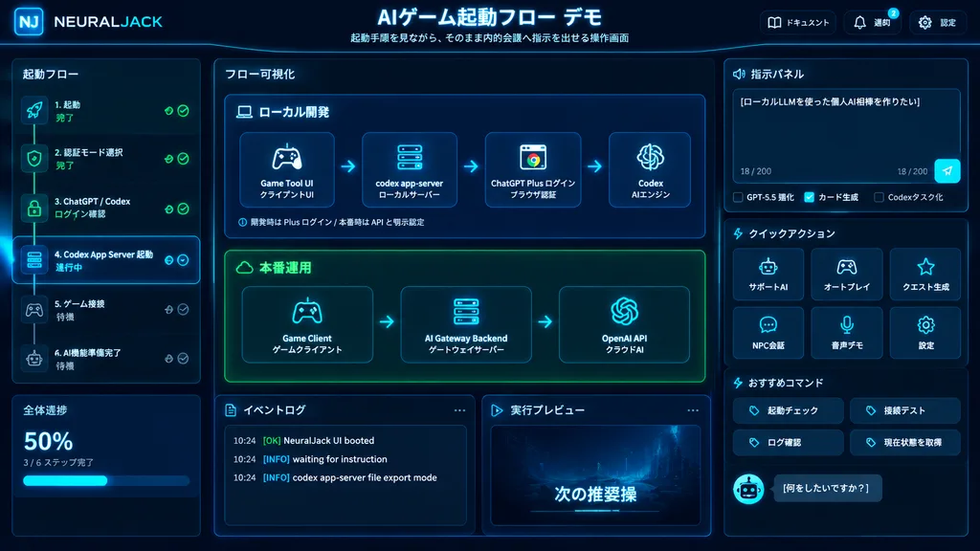Click the info icon beside 開発時は Plus ログイン note
Screen dimensions: 980x551
(242, 222)
